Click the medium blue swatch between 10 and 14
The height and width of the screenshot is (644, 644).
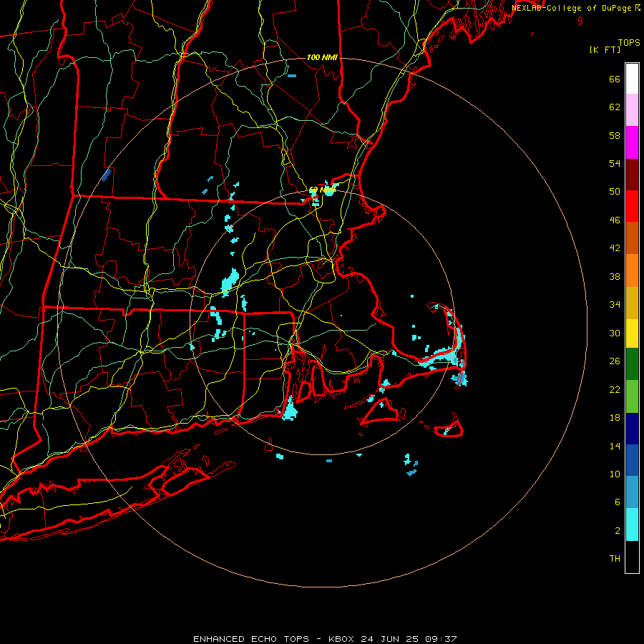pyautogui.click(x=632, y=460)
